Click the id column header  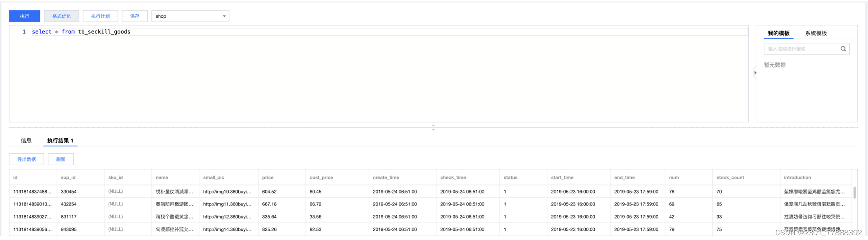coord(33,178)
